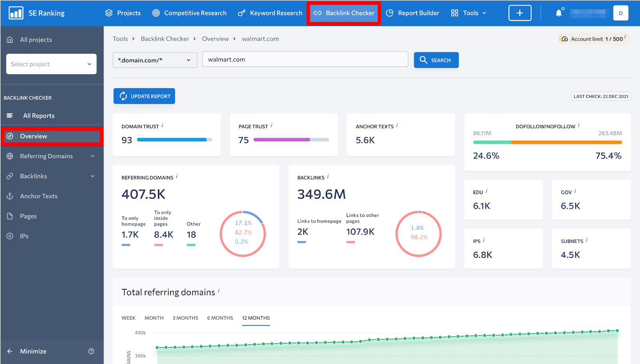Click Tools breadcrumb link

[x=120, y=39]
